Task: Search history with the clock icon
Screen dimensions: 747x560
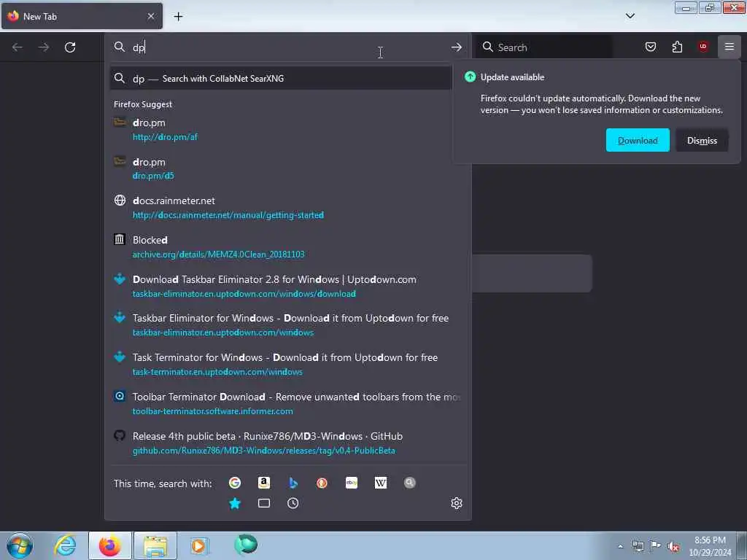Action: pos(293,503)
